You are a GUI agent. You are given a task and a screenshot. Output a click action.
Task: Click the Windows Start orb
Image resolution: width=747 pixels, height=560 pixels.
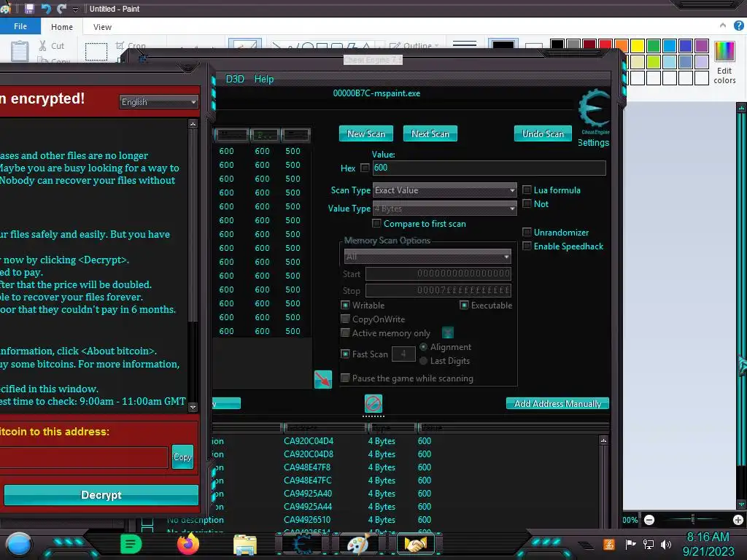pyautogui.click(x=19, y=545)
